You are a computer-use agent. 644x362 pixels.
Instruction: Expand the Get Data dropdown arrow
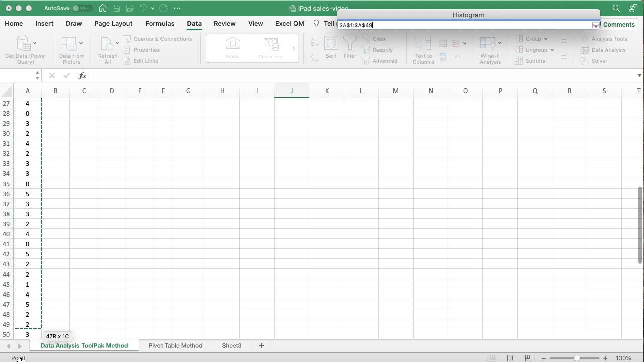point(34,43)
